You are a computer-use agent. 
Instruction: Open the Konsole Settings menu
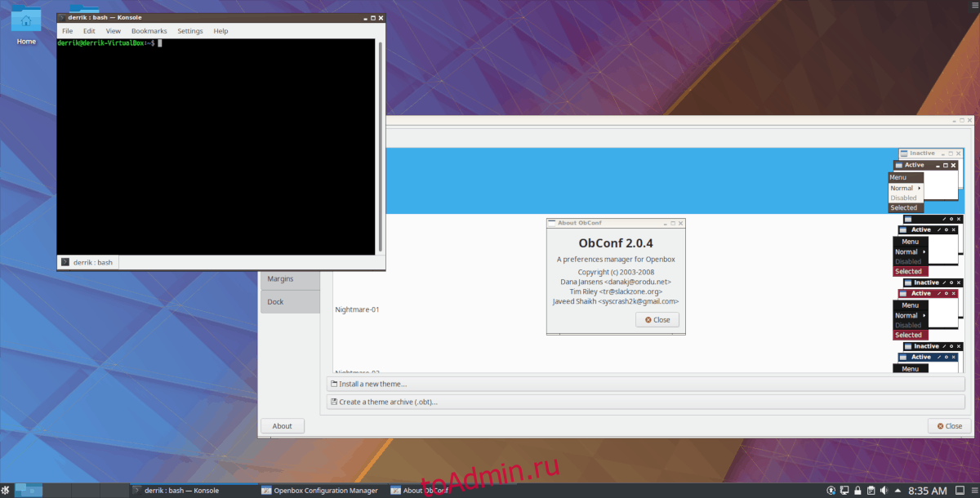pyautogui.click(x=189, y=31)
